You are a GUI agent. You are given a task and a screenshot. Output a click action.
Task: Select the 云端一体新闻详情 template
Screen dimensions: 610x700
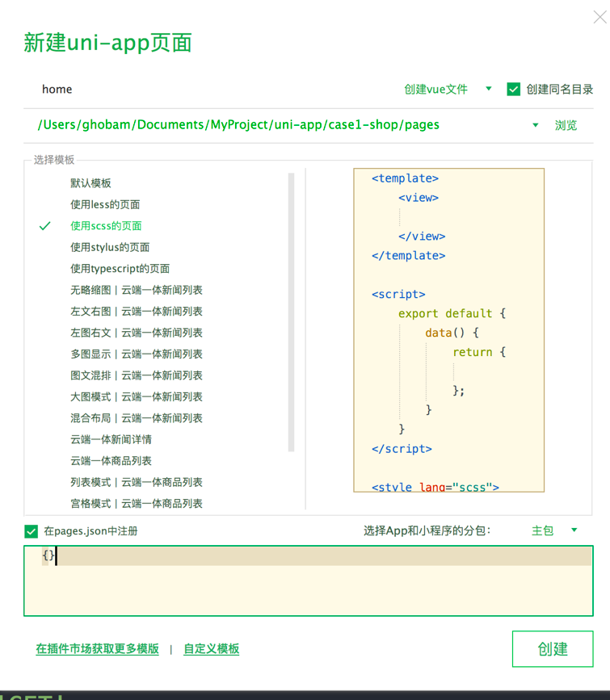coord(111,440)
